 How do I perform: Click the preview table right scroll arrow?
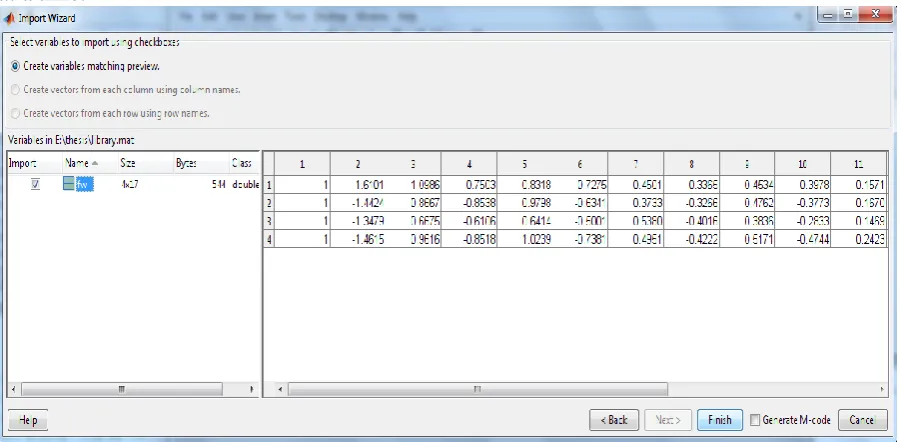(x=883, y=389)
